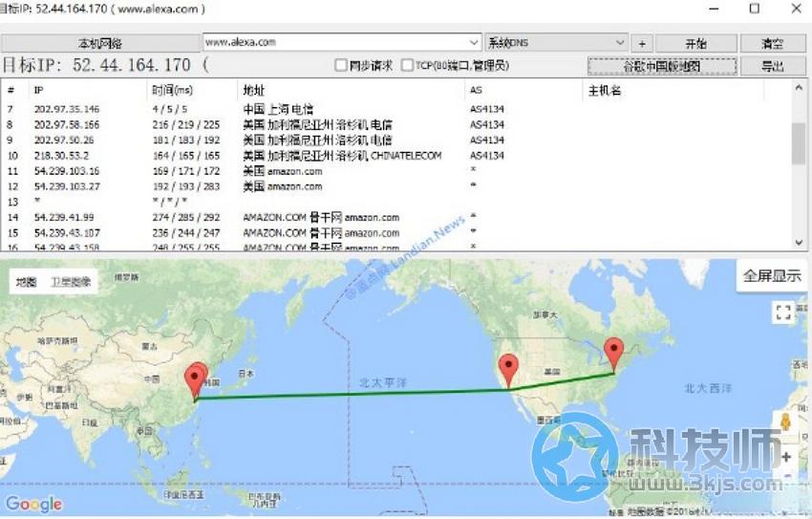Expand the www.alexa.com address dropdown
Image resolution: width=812 pixels, height=519 pixels.
click(475, 43)
